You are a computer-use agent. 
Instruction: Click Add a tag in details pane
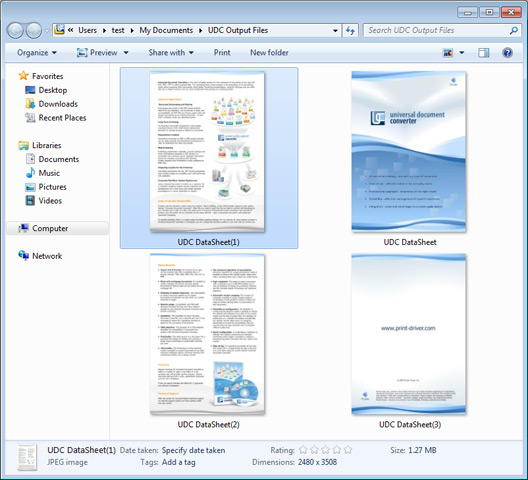178,462
